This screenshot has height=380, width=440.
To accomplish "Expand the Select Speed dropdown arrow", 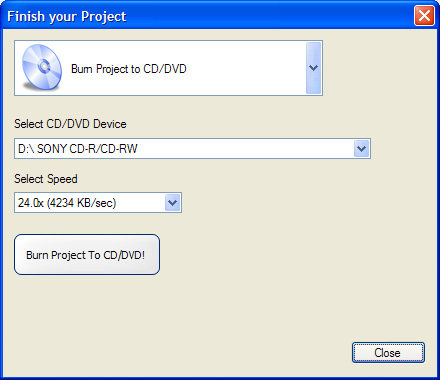I will 173,202.
